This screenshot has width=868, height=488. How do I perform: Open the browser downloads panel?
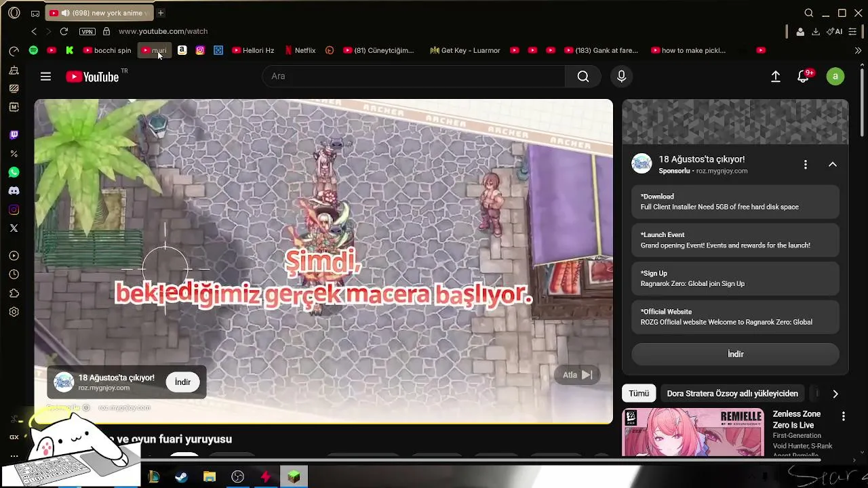coord(816,31)
